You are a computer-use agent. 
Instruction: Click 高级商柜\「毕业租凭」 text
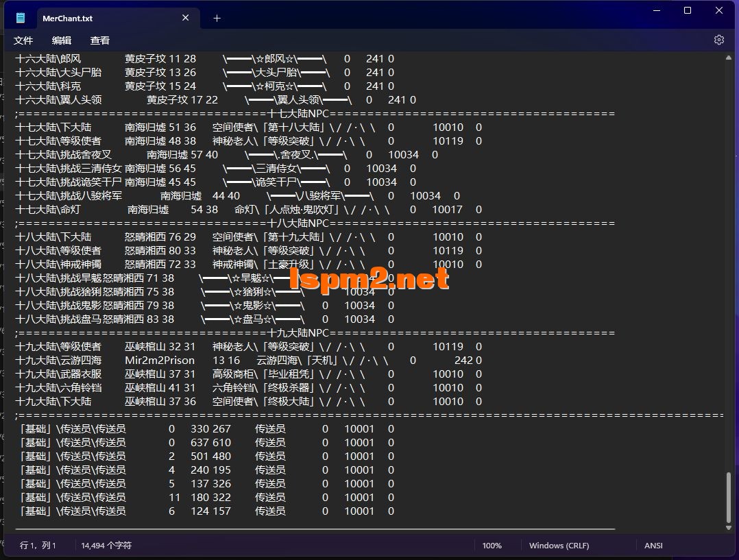click(264, 374)
